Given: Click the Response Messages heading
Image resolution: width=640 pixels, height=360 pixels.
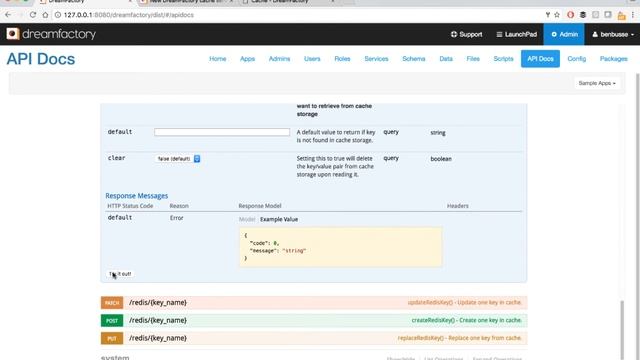Looking at the screenshot, I should [x=137, y=196].
